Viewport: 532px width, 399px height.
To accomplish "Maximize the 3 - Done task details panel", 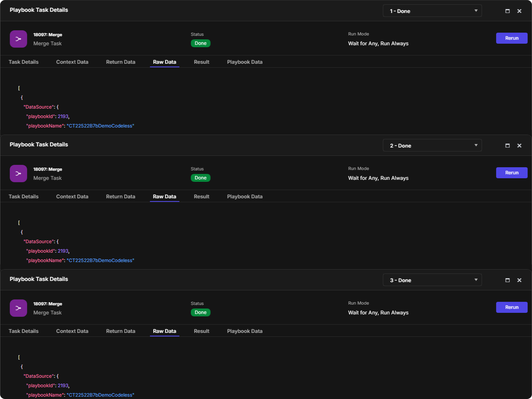I will pos(508,280).
